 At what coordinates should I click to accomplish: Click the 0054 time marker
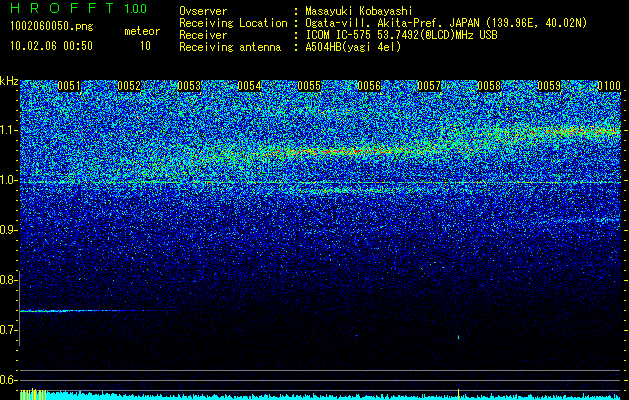click(x=249, y=86)
